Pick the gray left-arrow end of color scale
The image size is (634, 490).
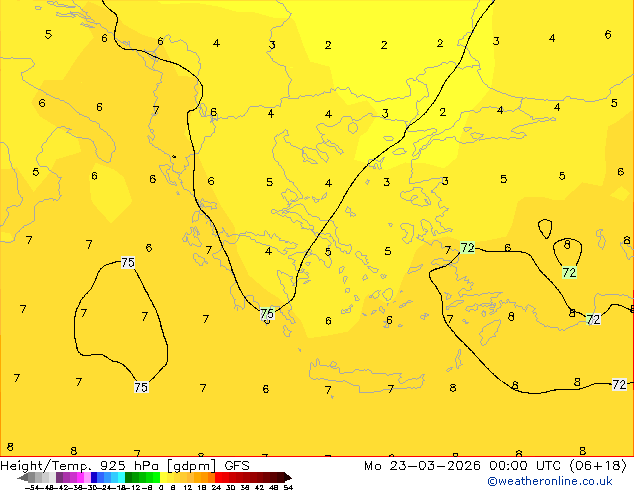point(23,478)
